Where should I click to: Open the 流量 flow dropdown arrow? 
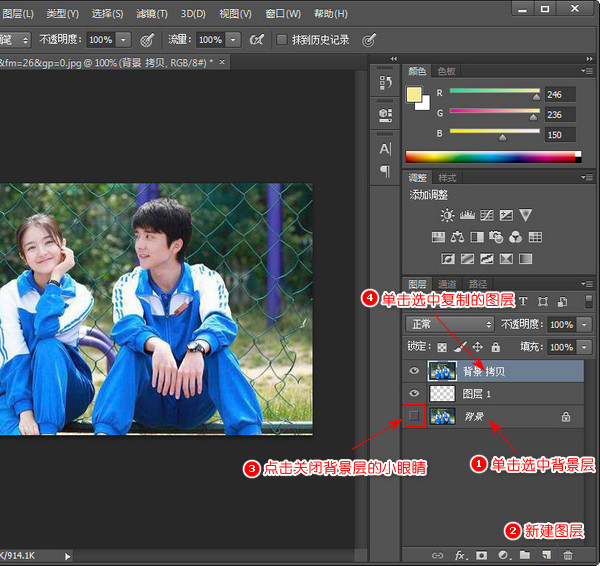pyautogui.click(x=233, y=39)
